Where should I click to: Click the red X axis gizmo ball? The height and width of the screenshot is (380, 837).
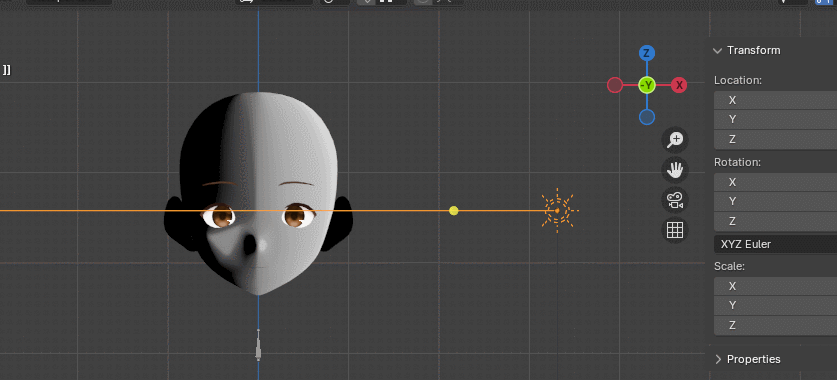pyautogui.click(x=679, y=85)
